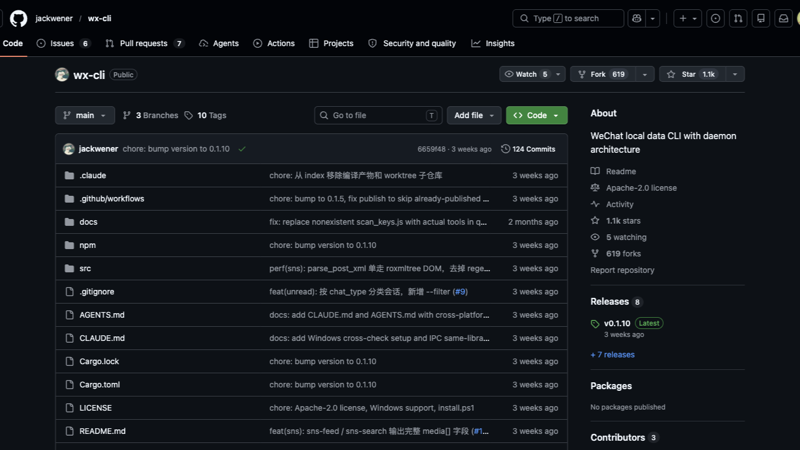Open the npm folder
The image size is (800, 450).
87,245
